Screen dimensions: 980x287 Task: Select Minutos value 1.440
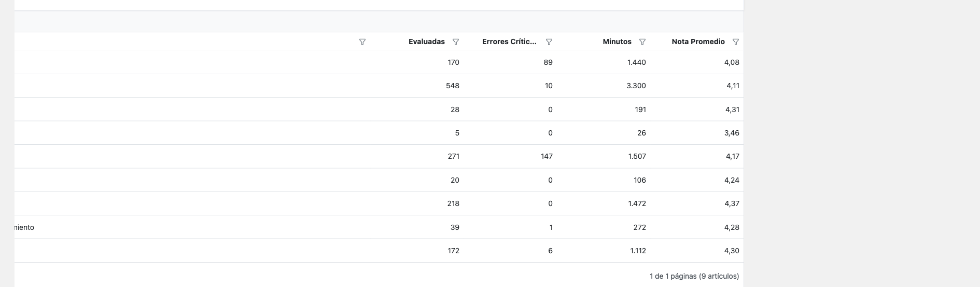(637, 62)
